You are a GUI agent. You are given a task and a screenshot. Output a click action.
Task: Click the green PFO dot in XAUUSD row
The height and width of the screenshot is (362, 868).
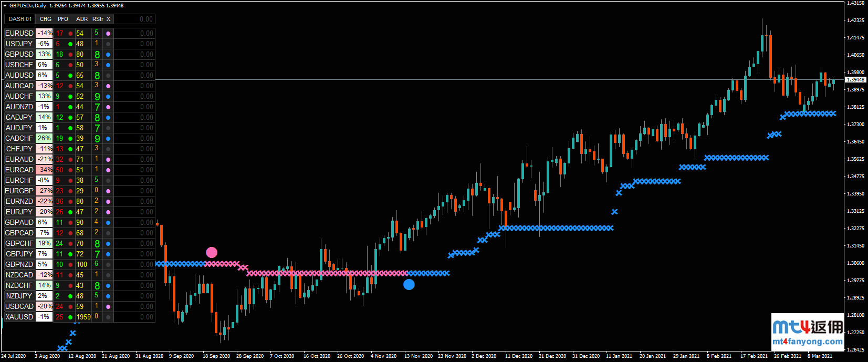[70, 317]
